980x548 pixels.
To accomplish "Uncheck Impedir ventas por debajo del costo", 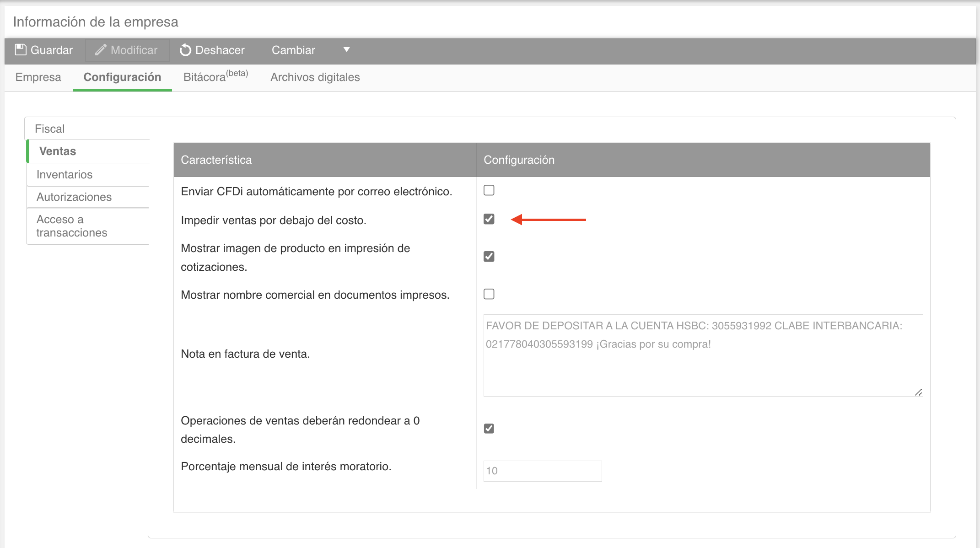I will point(489,219).
